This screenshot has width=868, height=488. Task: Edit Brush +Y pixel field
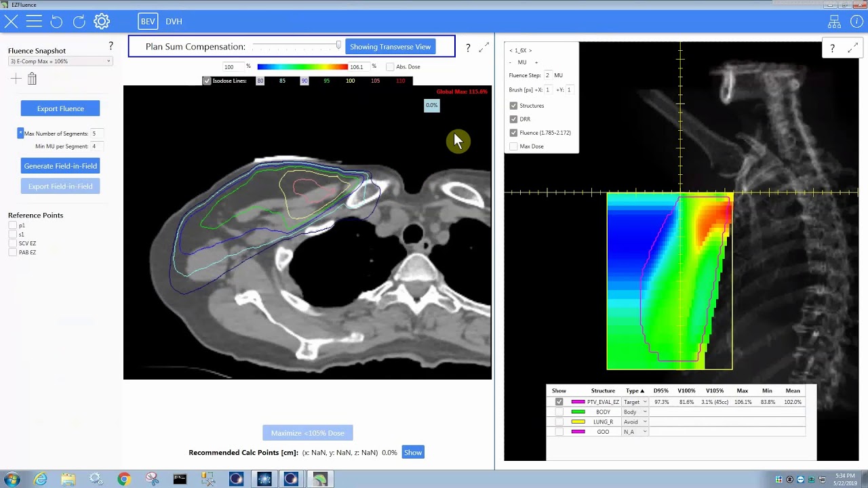tap(568, 89)
